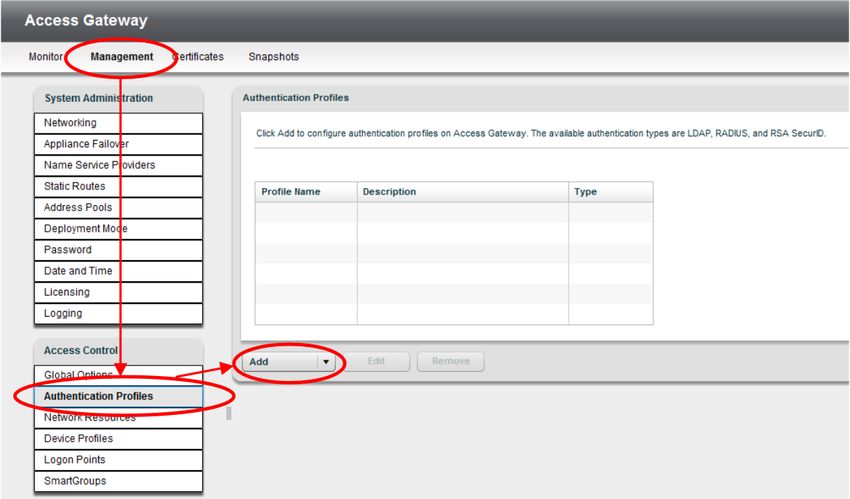The height and width of the screenshot is (499, 850).
Task: Open the Certificates tab
Action: [x=198, y=56]
